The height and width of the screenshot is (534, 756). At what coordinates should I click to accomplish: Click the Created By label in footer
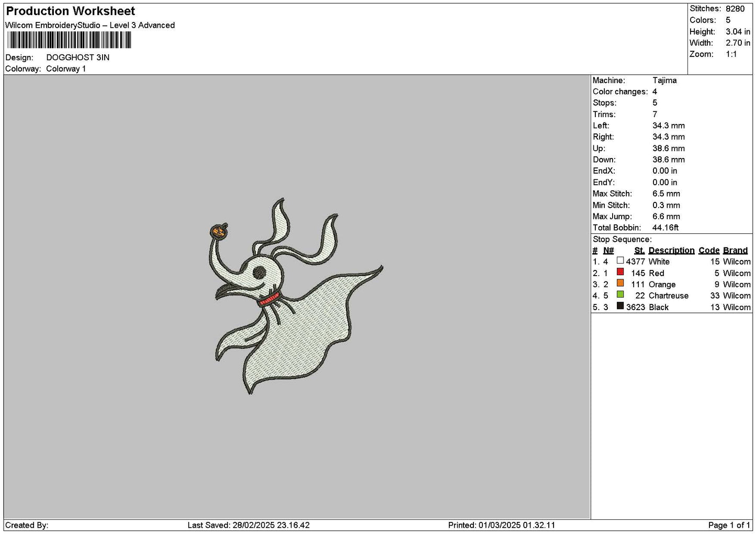(27, 525)
